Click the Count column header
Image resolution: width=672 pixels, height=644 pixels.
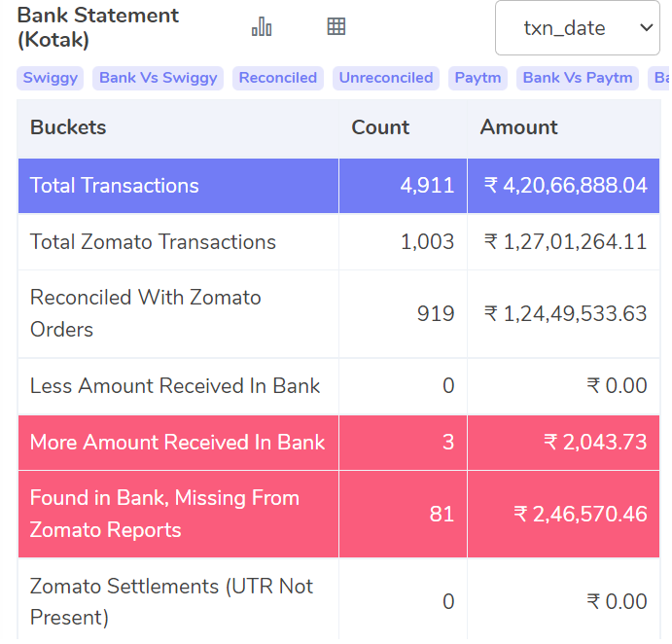click(380, 127)
